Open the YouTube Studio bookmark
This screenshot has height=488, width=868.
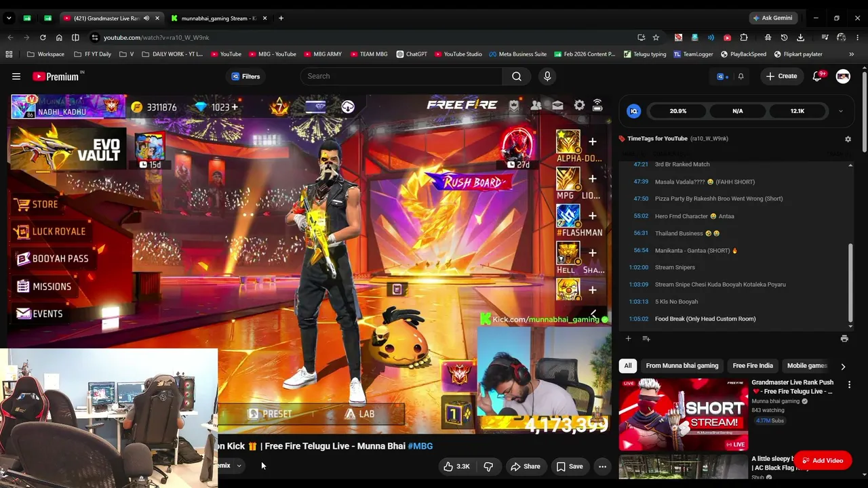click(x=458, y=54)
